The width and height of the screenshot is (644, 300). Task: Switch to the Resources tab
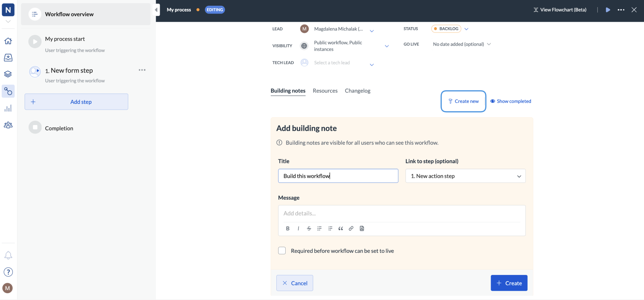point(325,91)
